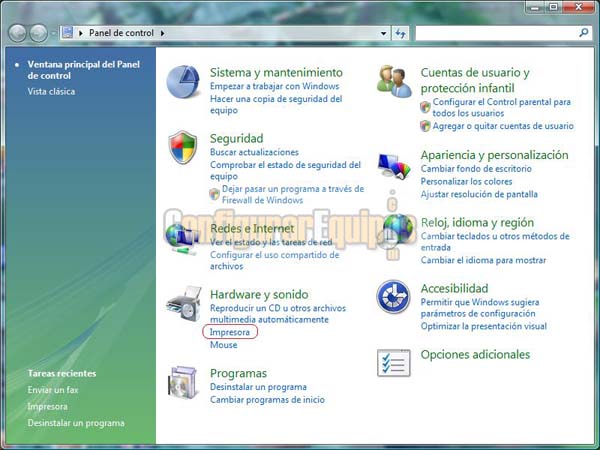Click Ajustar resolución de pantalla
This screenshot has width=600, height=450.
coord(479,194)
